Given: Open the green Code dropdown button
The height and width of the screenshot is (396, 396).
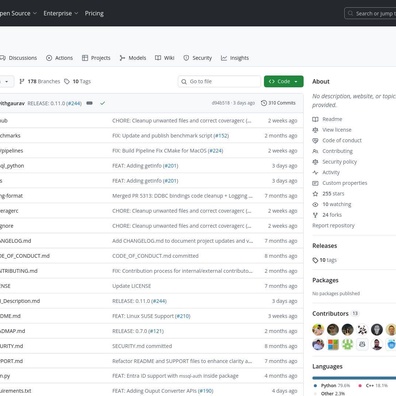Looking at the screenshot, I should click(x=284, y=81).
